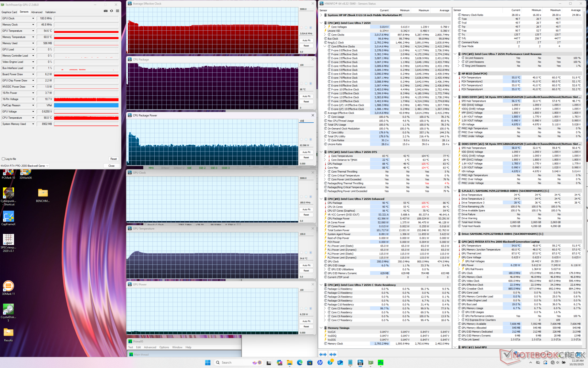The height and width of the screenshot is (368, 588).
Task: Enable the Log to file checkbox
Action: click(x=3, y=159)
